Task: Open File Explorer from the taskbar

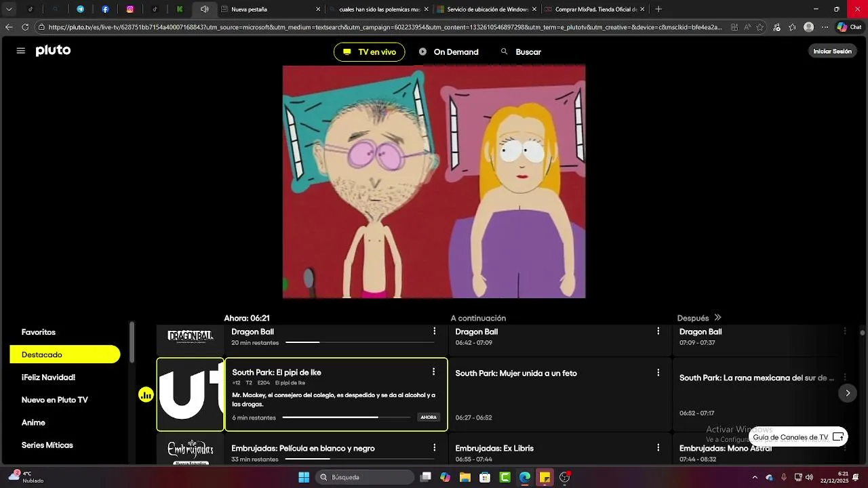Action: [465, 477]
